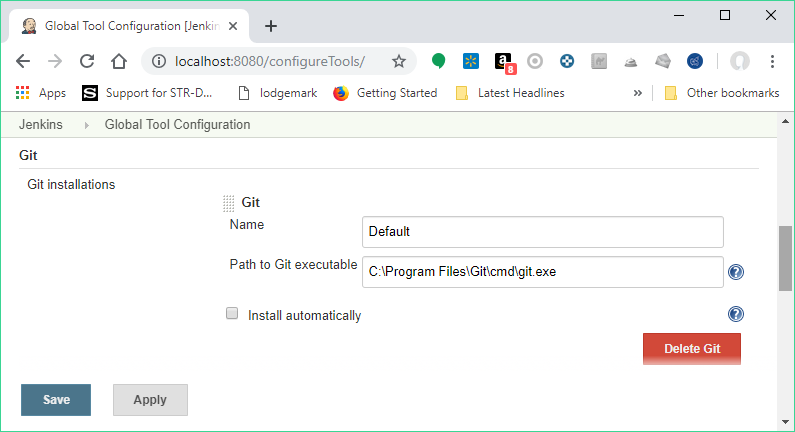Click the scrollbar down arrow
Image resolution: width=795 pixels, height=432 pixels.
[785, 422]
